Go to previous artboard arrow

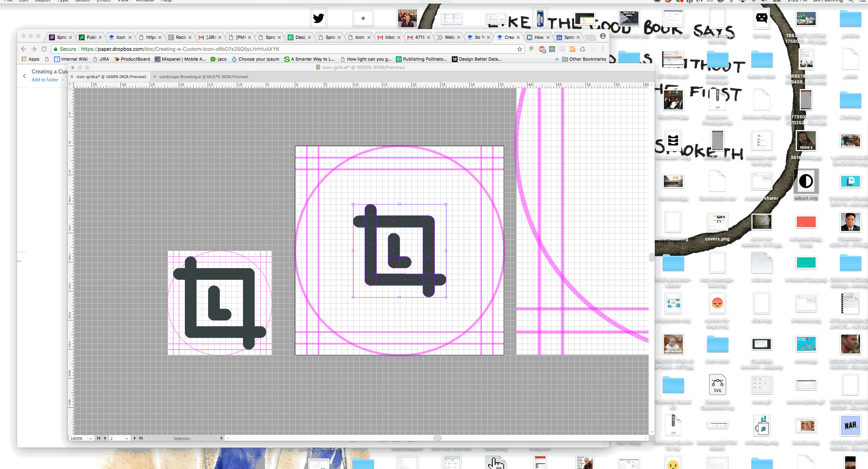pyautogui.click(x=105, y=438)
